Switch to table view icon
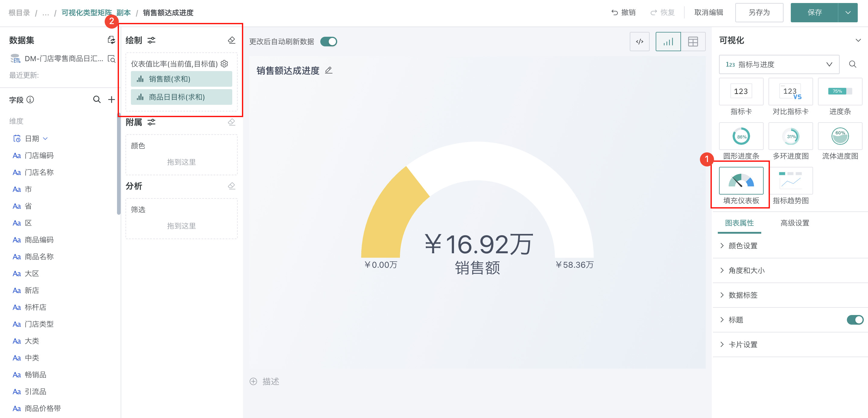The width and height of the screenshot is (868, 418). [693, 42]
